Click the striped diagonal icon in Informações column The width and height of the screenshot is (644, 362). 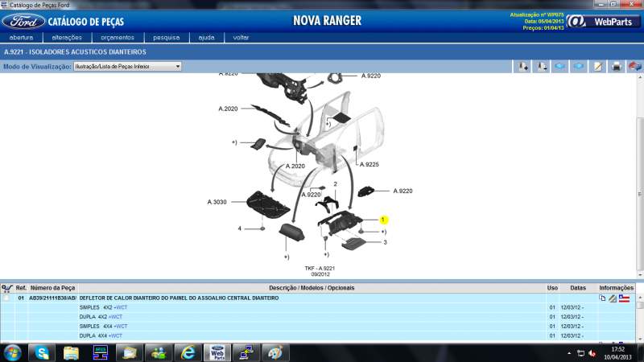(x=613, y=298)
